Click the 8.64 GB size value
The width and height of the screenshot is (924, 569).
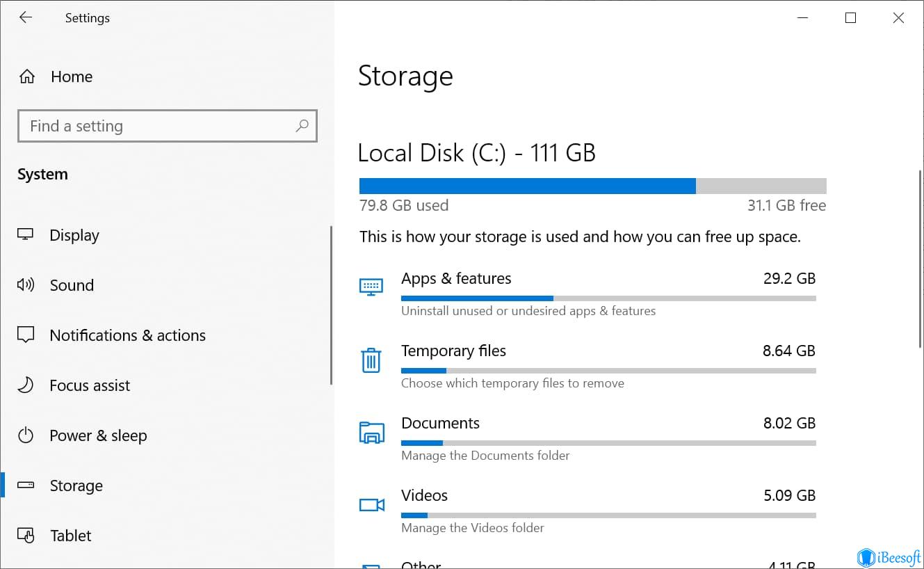(x=789, y=351)
